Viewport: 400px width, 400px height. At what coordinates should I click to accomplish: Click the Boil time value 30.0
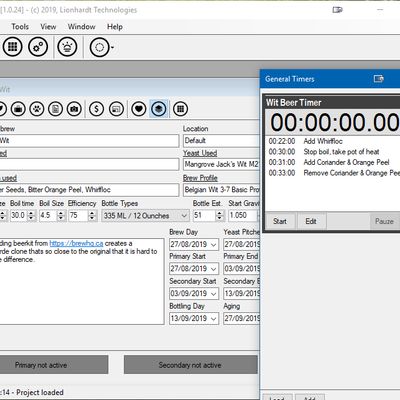click(x=19, y=216)
